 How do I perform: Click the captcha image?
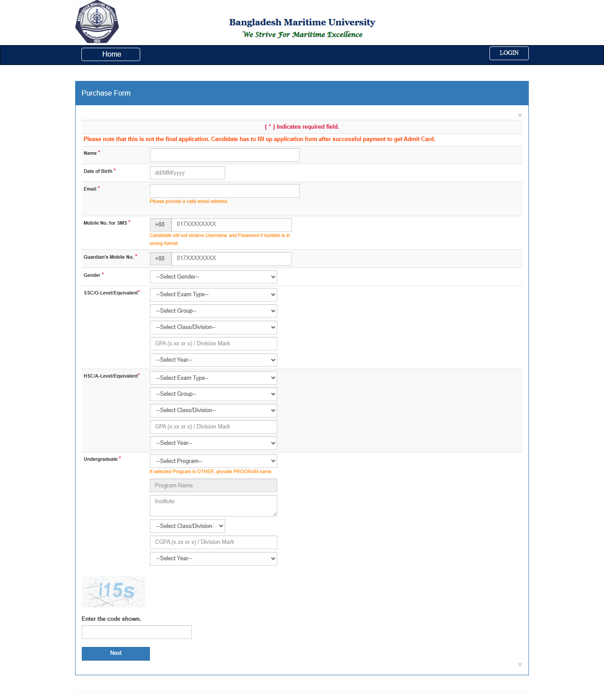pos(114,592)
